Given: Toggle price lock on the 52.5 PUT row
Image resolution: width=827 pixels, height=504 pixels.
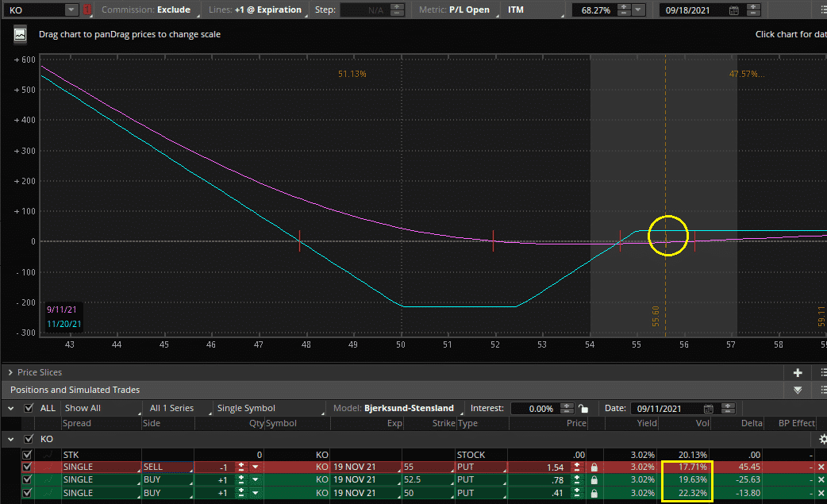Looking at the screenshot, I should 594,479.
